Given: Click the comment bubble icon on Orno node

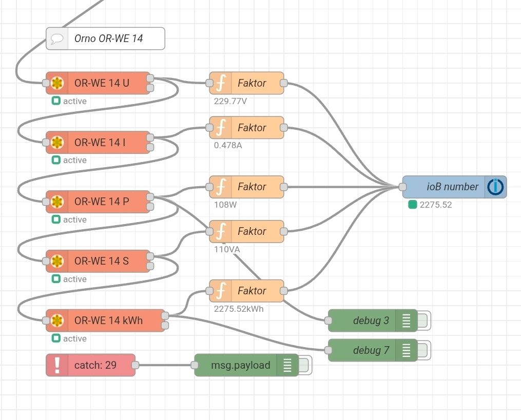Looking at the screenshot, I should pos(57,38).
